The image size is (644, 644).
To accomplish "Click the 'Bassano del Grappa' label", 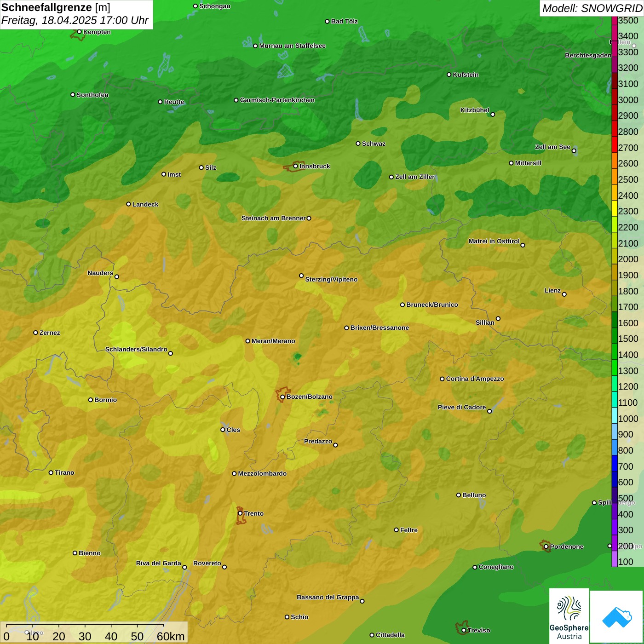I will point(328,597).
